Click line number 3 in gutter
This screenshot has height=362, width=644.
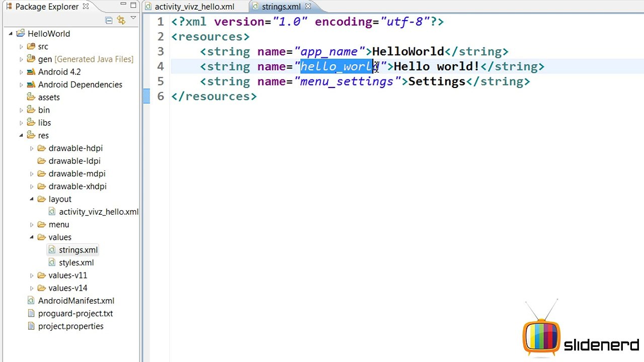160,52
